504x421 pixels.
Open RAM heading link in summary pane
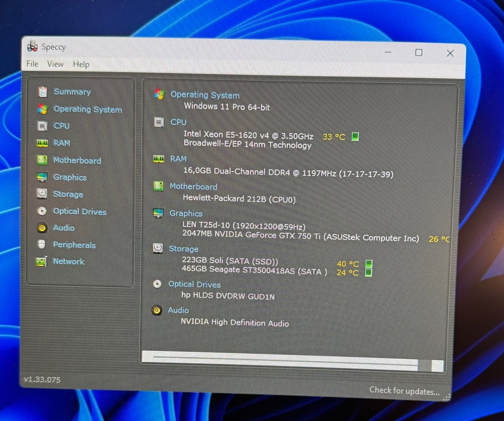click(178, 159)
